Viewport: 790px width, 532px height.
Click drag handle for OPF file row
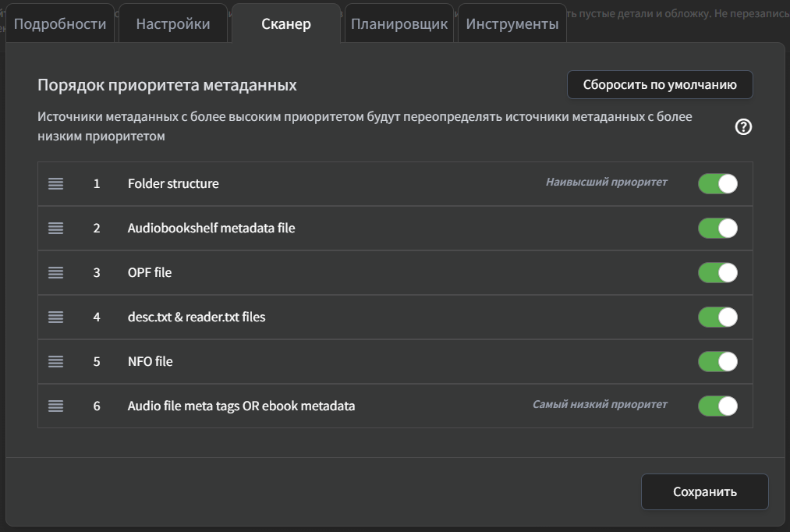coord(55,273)
